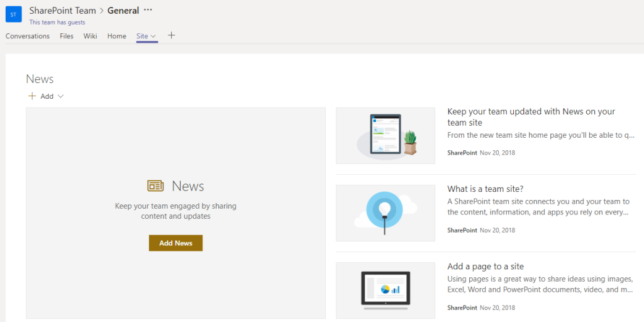The height and width of the screenshot is (322, 644).
Task: Click the News section heading
Action: click(40, 79)
